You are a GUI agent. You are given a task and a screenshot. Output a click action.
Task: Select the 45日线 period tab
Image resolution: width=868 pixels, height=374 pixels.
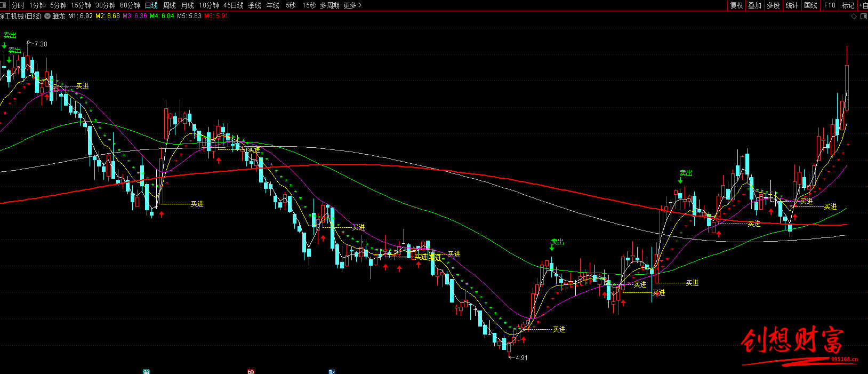[x=234, y=5]
